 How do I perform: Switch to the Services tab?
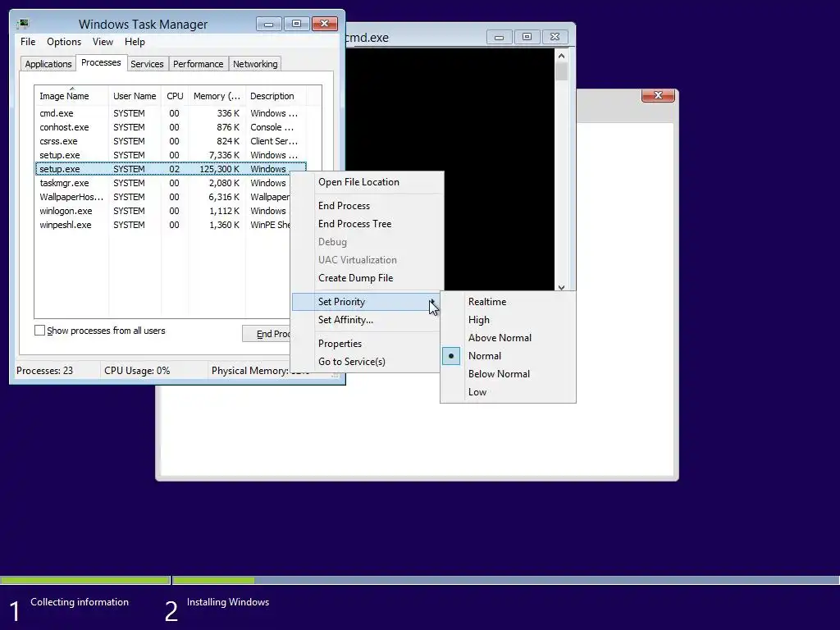coord(147,64)
